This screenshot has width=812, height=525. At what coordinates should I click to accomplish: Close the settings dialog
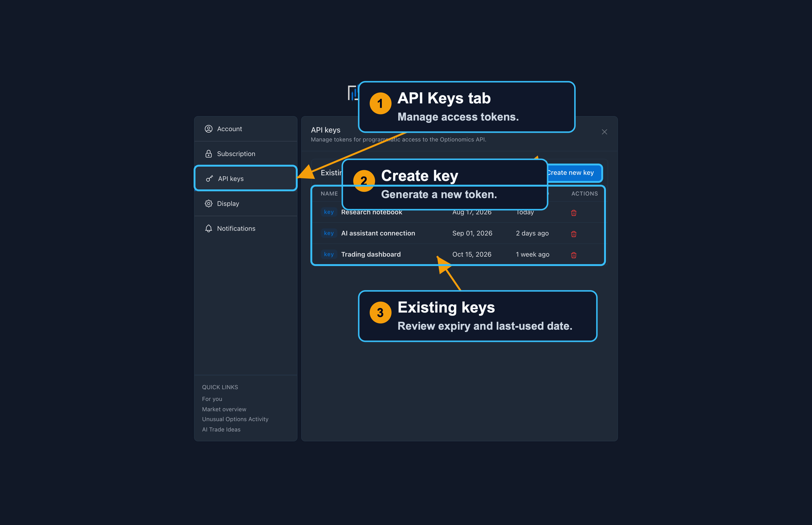[x=604, y=132]
